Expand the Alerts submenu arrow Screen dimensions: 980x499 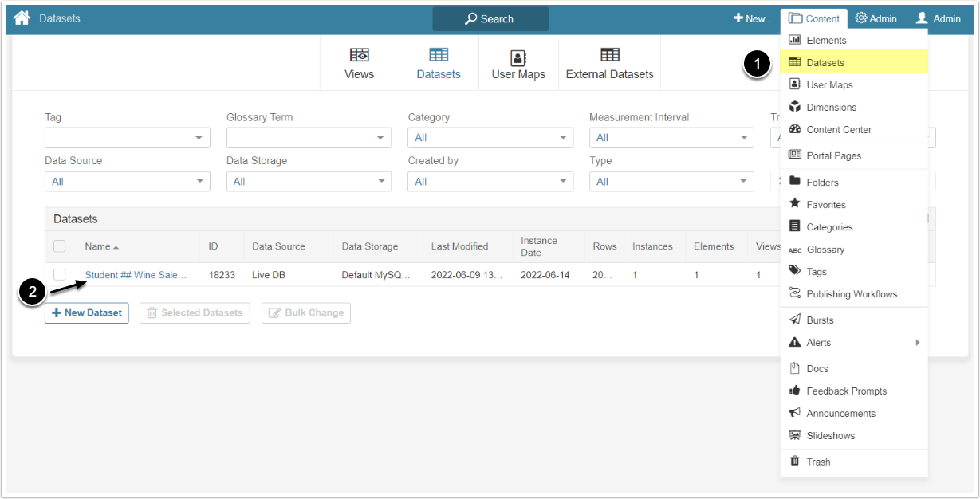tap(917, 343)
